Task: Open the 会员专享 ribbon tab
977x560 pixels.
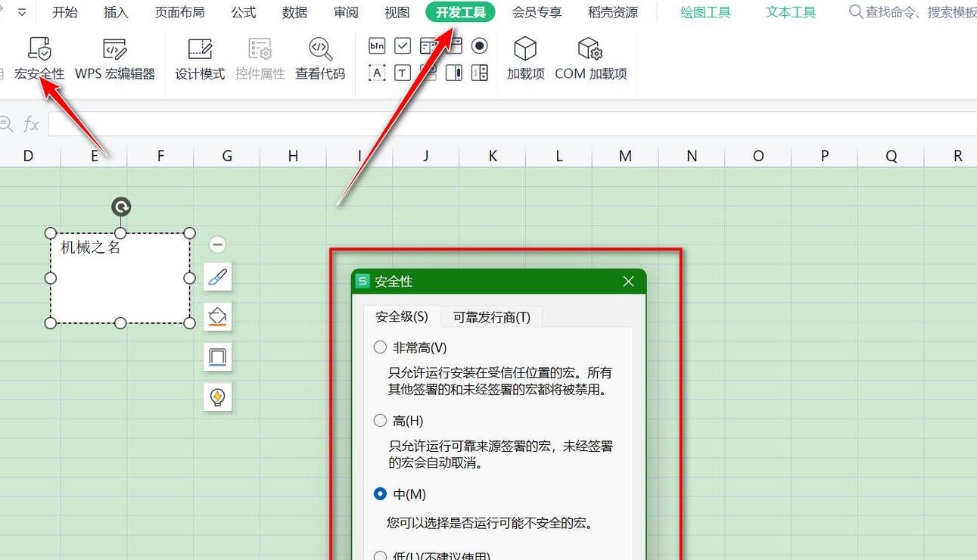Action: (537, 12)
